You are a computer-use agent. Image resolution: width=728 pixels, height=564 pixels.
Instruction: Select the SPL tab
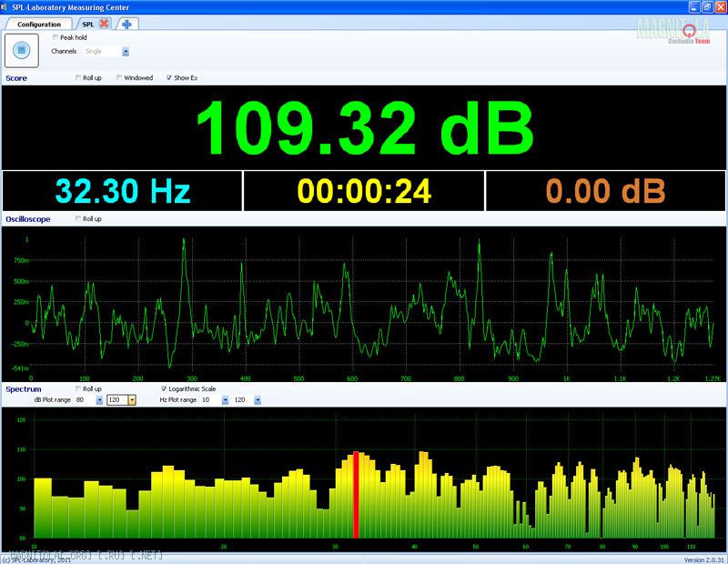pos(87,25)
